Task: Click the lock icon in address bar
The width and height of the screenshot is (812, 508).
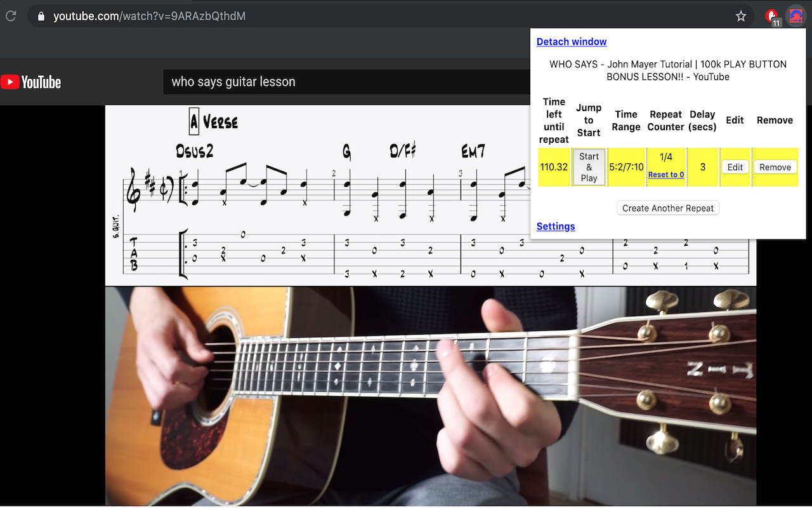Action: (x=41, y=17)
